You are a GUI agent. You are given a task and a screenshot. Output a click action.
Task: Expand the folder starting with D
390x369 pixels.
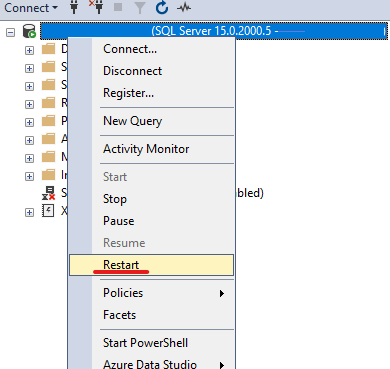point(29,50)
